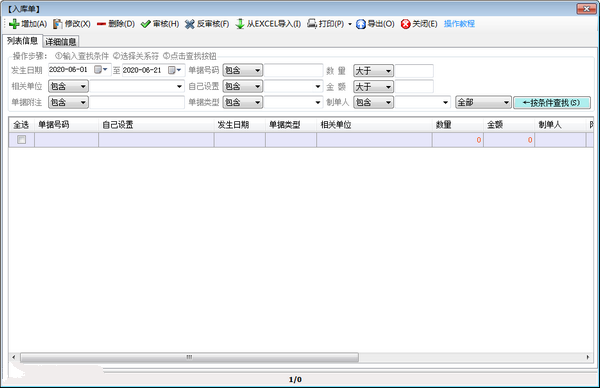Image resolution: width=600 pixels, height=388 pixels.
Task: Expand the 数量 comparison dropdown 大于
Action: point(373,71)
